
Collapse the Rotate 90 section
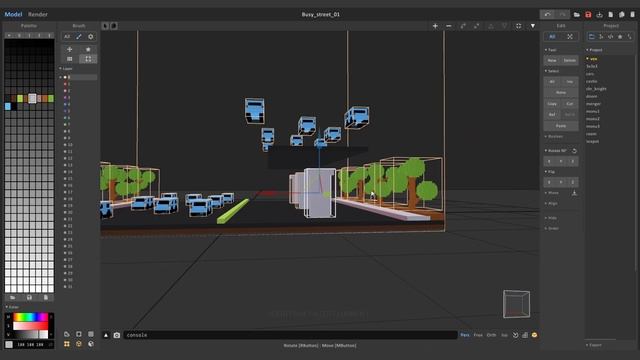[556, 151]
